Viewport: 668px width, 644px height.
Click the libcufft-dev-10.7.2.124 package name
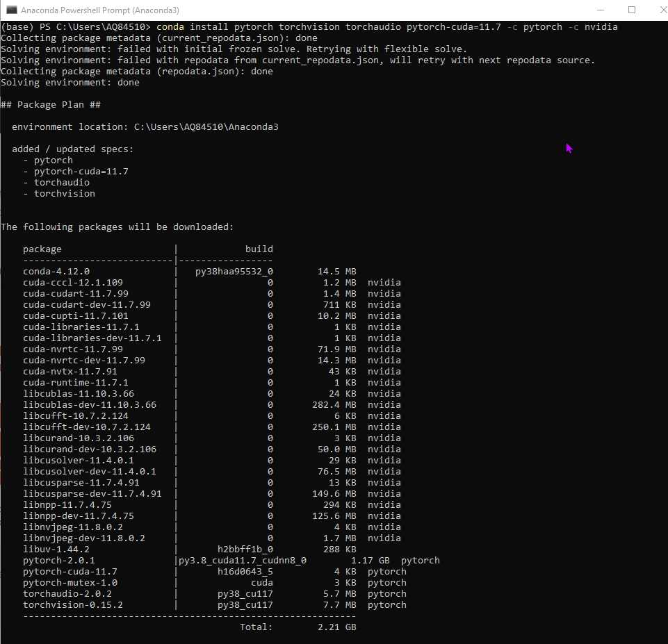(x=87, y=427)
